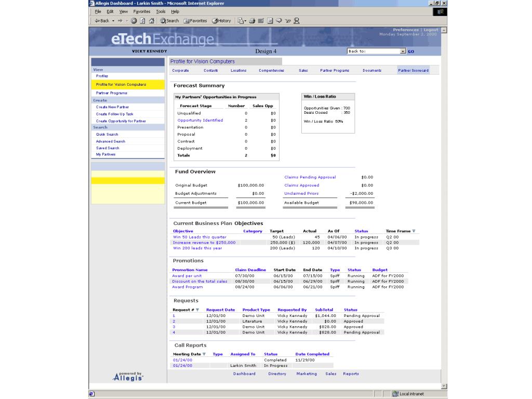Click the Opportunity Identified forecast stage
The width and height of the screenshot is (532, 399).
pos(200,120)
